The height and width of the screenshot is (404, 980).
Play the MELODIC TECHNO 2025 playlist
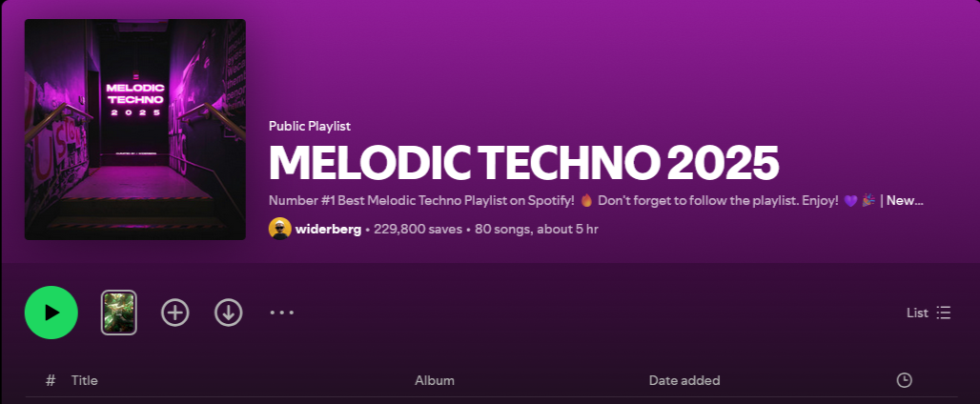point(51,313)
